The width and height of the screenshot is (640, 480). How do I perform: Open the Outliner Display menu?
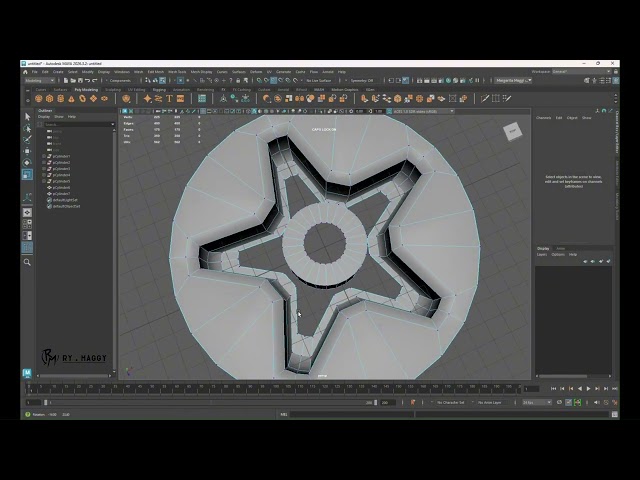coord(44,117)
